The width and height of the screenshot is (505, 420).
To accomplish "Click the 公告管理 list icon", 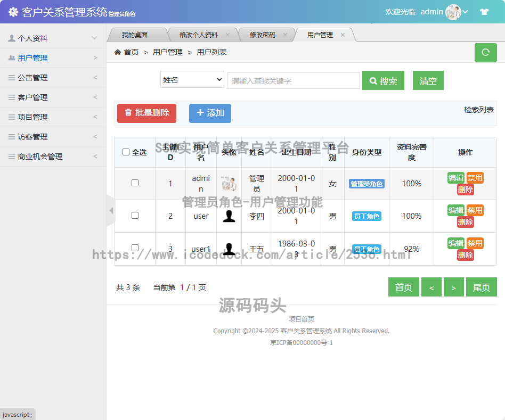I will [x=12, y=78].
